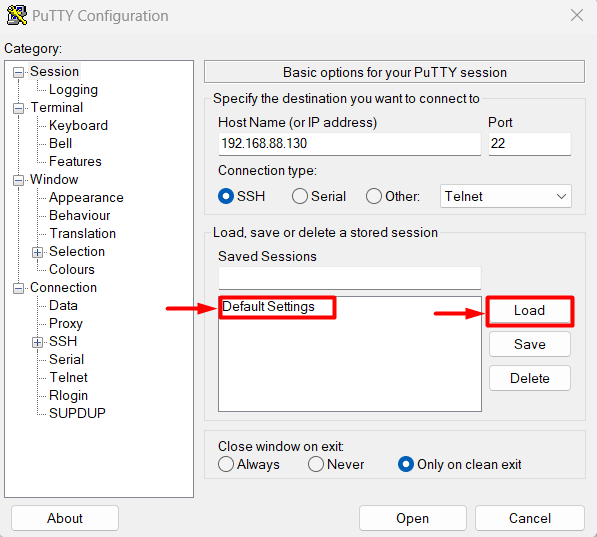Click the Open button to connect

[412, 518]
